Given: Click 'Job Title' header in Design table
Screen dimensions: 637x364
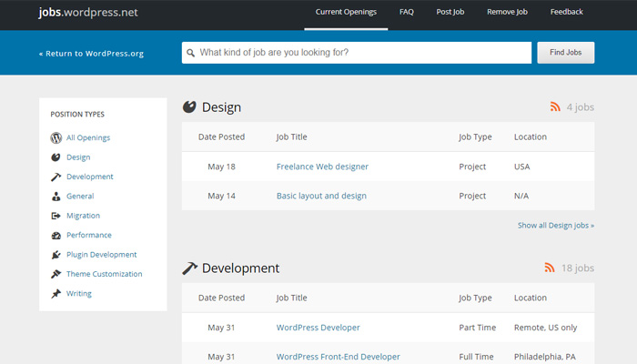Looking at the screenshot, I should pyautogui.click(x=291, y=136).
